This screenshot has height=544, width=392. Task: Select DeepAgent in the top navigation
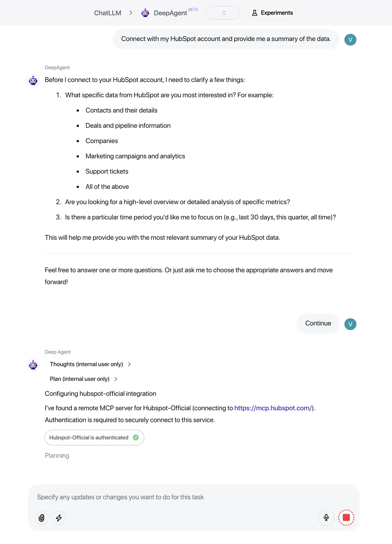[170, 13]
